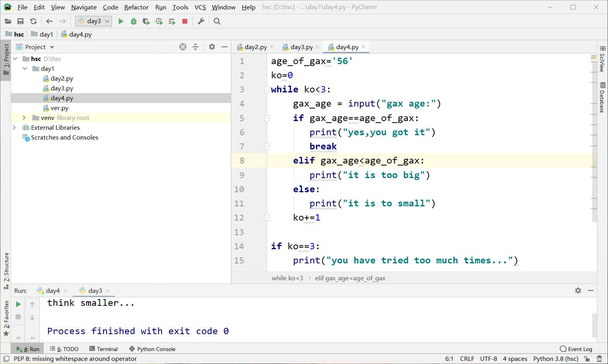Open the TODO tool window
This screenshot has width=608, height=364.
point(64,349)
